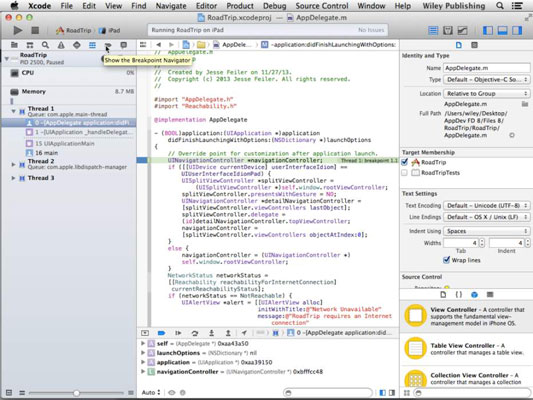Select the Object Library tab
The height and width of the screenshot is (400, 533).
pos(474,295)
